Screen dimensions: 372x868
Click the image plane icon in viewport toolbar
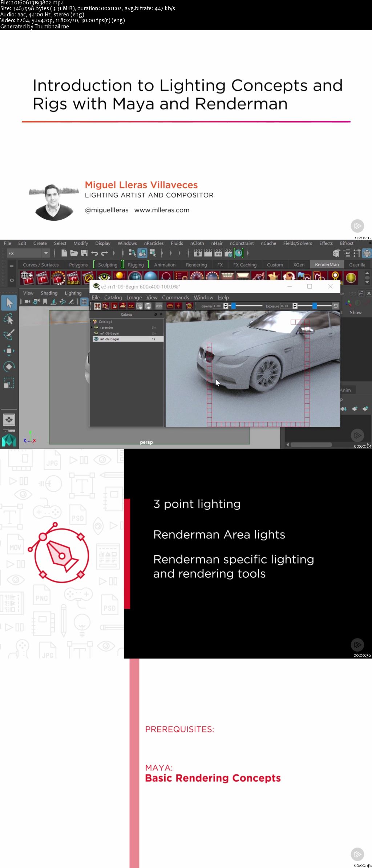pos(54,301)
